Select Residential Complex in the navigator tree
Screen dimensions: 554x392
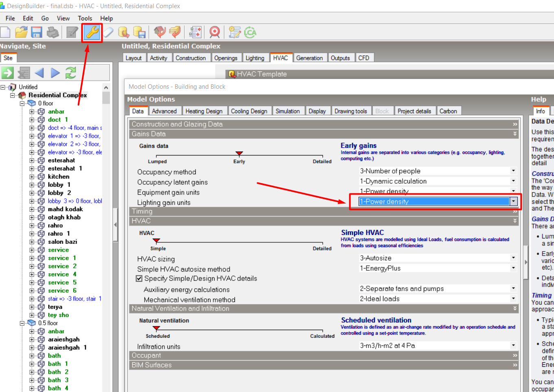(x=57, y=95)
